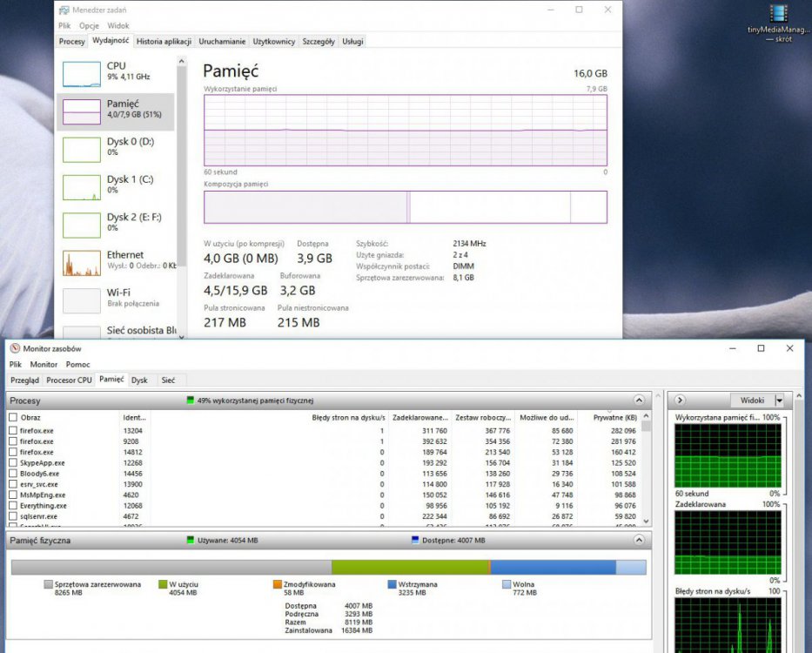Open the Opcje menu in Task Manager
Viewport: 812px width, 653px height.
pos(89,26)
